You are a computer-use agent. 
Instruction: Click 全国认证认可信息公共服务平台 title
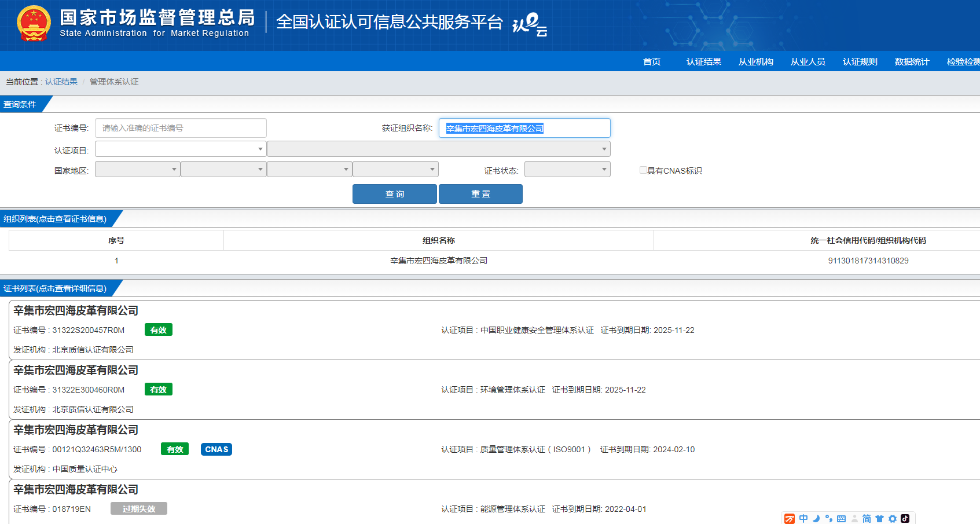pyautogui.click(x=390, y=22)
